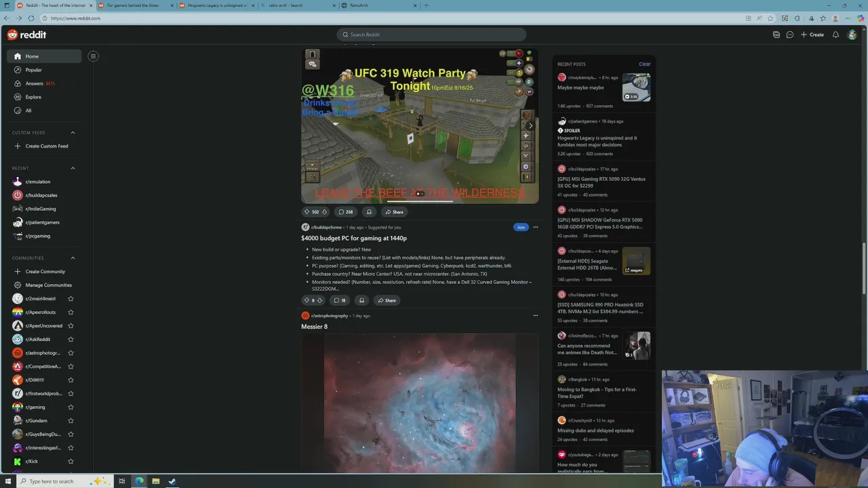The width and height of the screenshot is (868, 488).
Task: Favorite r/2meirl4meirl with star
Action: pos(71,299)
